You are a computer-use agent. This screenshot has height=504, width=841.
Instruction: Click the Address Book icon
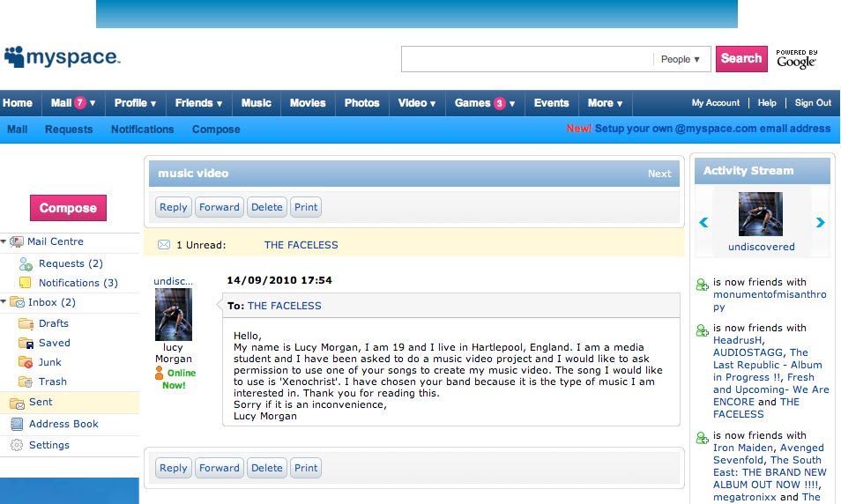[x=17, y=424]
